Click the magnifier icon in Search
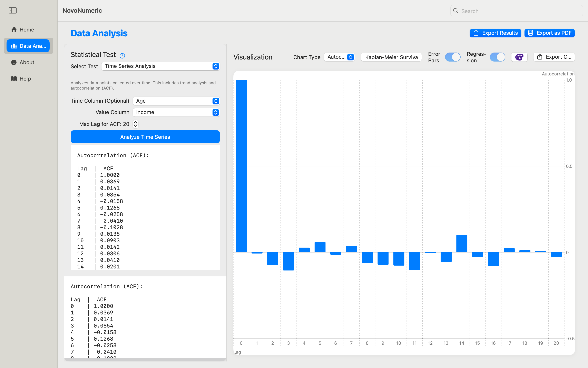Image resolution: width=588 pixels, height=368 pixels. [x=456, y=11]
